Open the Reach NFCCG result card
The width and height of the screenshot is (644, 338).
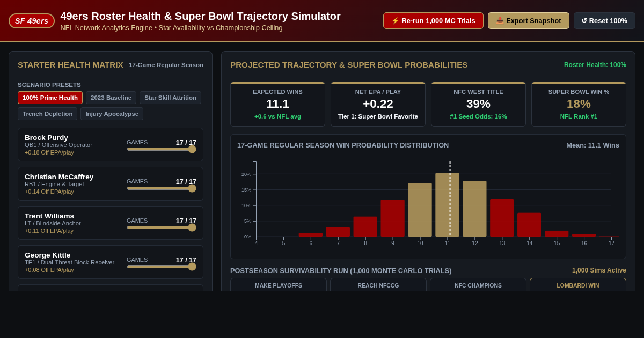click(378, 285)
